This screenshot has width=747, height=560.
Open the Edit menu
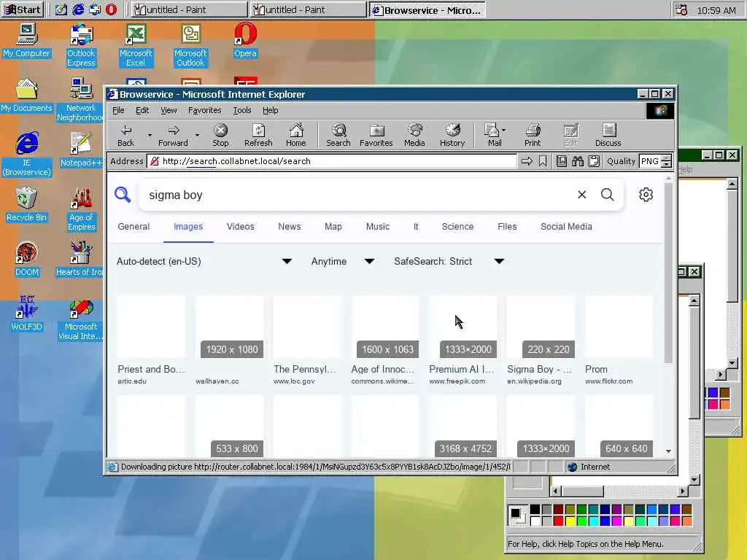coord(142,111)
